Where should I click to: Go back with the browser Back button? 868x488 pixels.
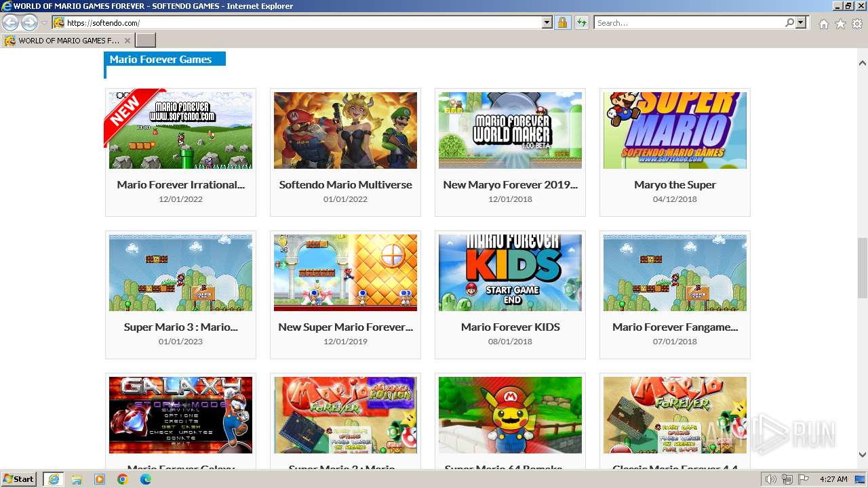click(x=10, y=22)
